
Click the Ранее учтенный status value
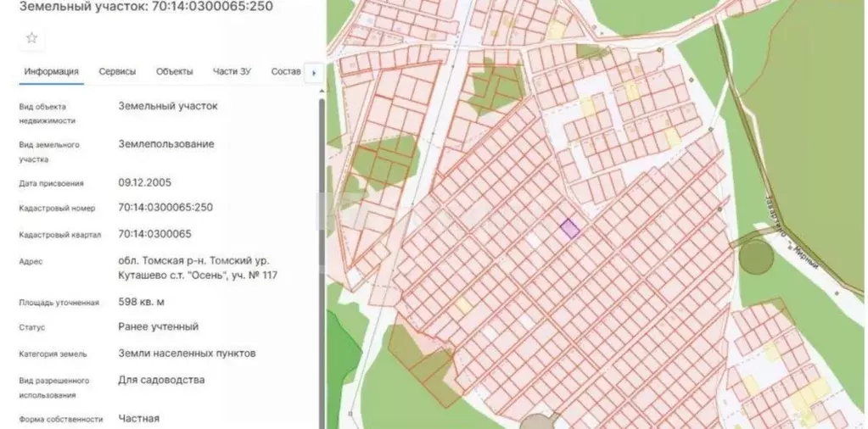(159, 326)
